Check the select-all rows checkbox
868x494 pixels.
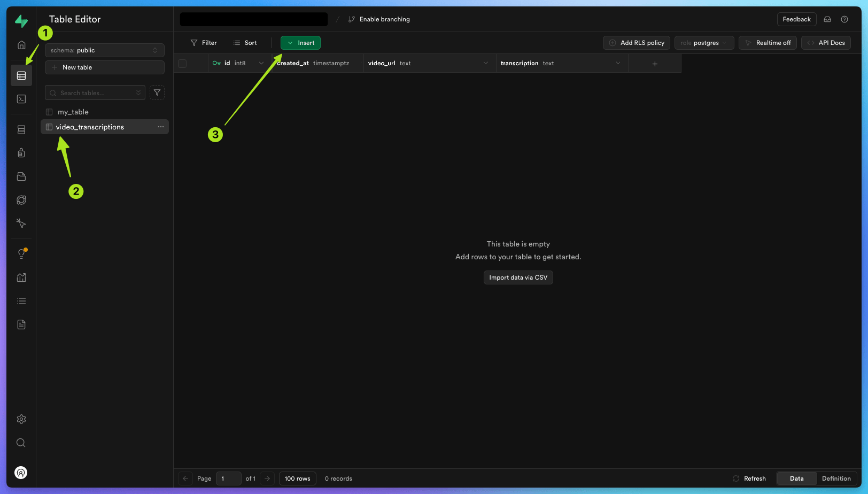pyautogui.click(x=182, y=63)
